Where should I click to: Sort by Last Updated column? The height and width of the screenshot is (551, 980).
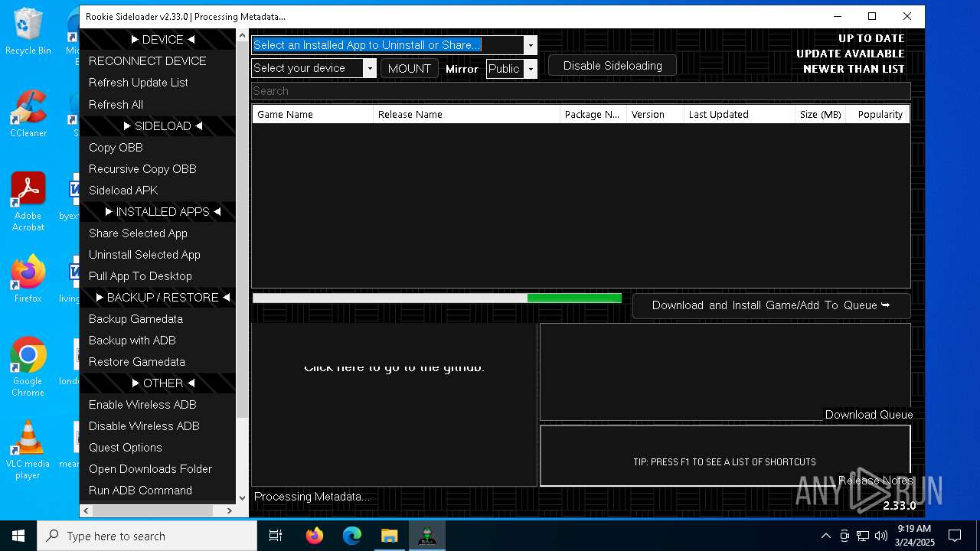(x=740, y=114)
